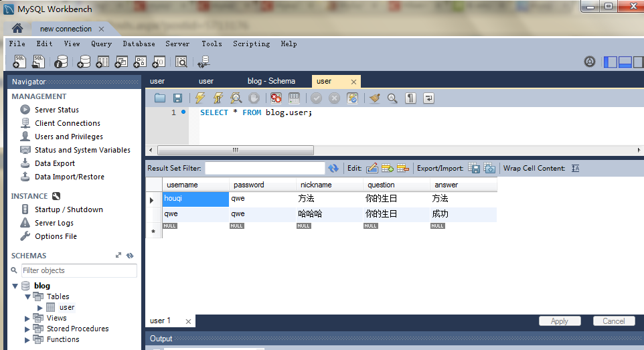Screen dimensions: 644x350
Task: Focus the Result Set Filter field
Action: (265, 168)
